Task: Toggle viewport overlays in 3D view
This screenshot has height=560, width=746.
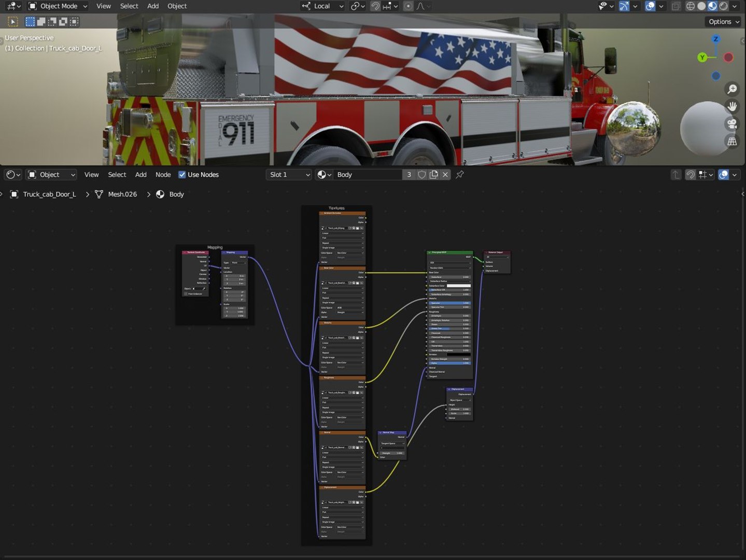Action: tap(650, 6)
